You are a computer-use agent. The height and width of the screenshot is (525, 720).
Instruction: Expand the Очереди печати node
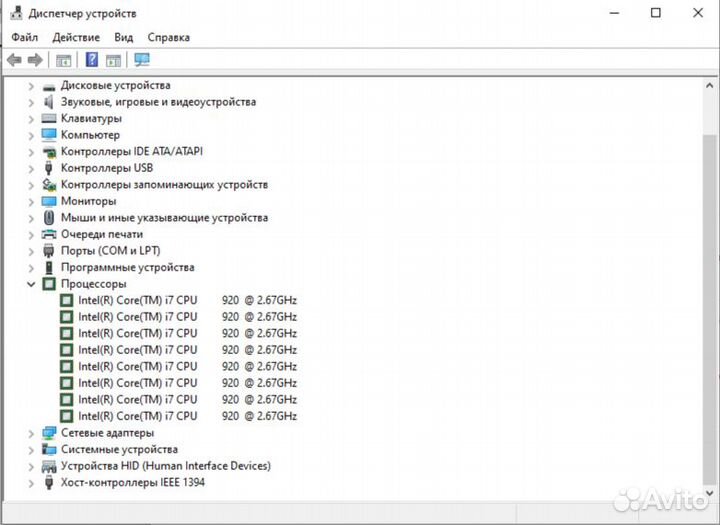[31, 235]
